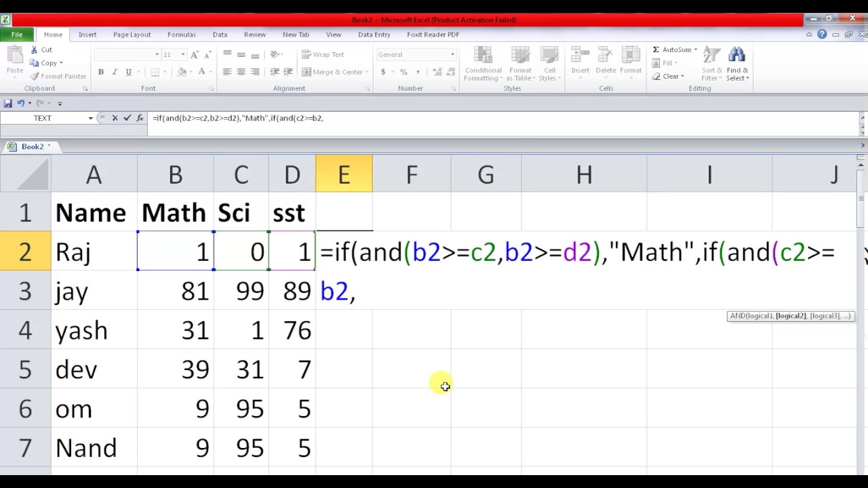
Task: Select the Book2 workbook tab
Action: (33, 146)
